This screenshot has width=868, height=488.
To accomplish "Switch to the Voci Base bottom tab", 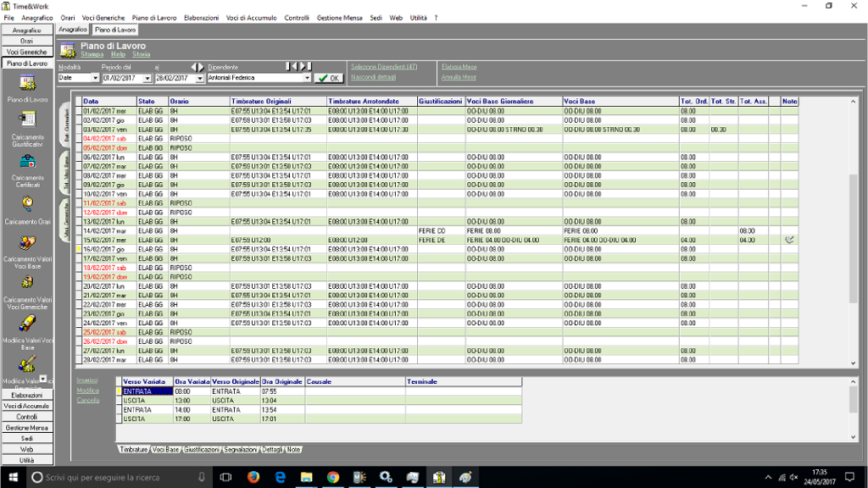I will (x=166, y=449).
